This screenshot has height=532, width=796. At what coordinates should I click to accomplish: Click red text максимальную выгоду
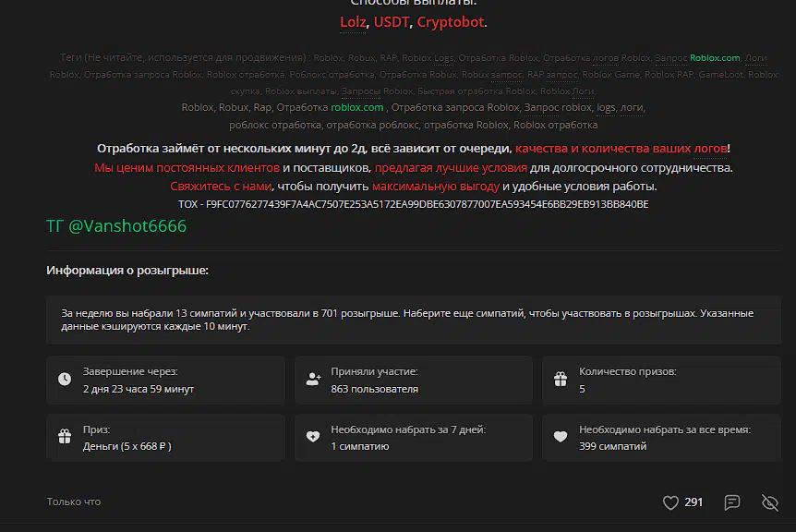coord(436,187)
